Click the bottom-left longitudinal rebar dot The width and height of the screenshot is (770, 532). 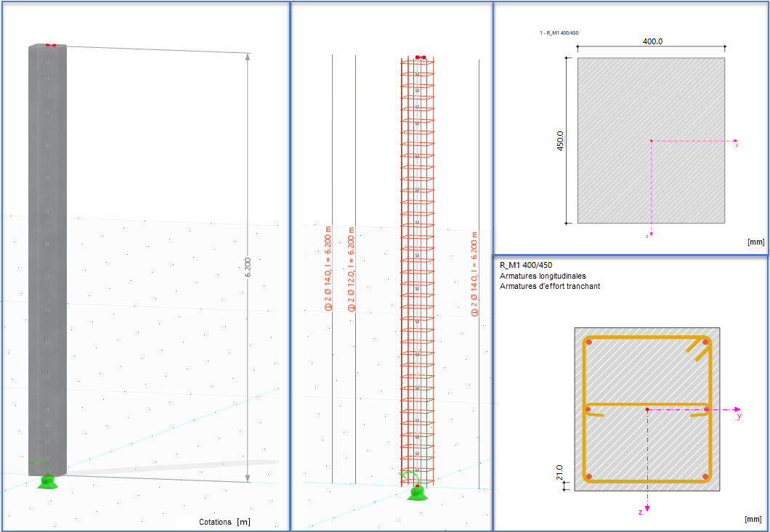[x=589, y=476]
